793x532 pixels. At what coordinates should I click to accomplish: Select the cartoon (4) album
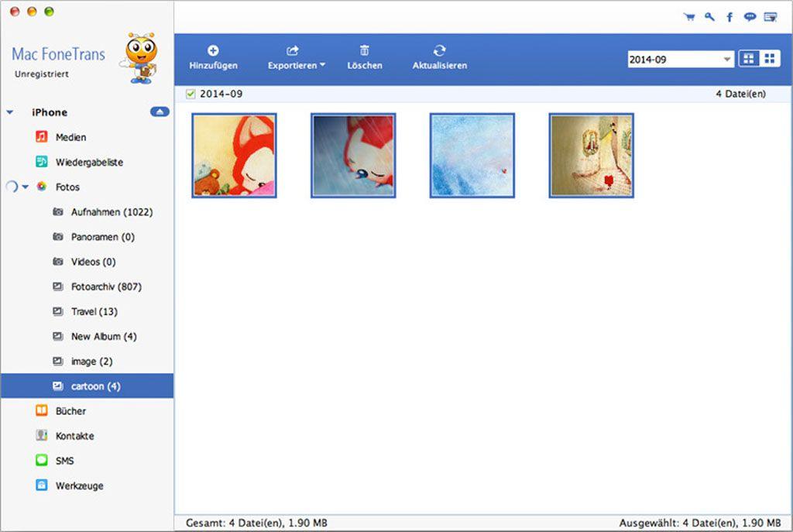pos(87,386)
